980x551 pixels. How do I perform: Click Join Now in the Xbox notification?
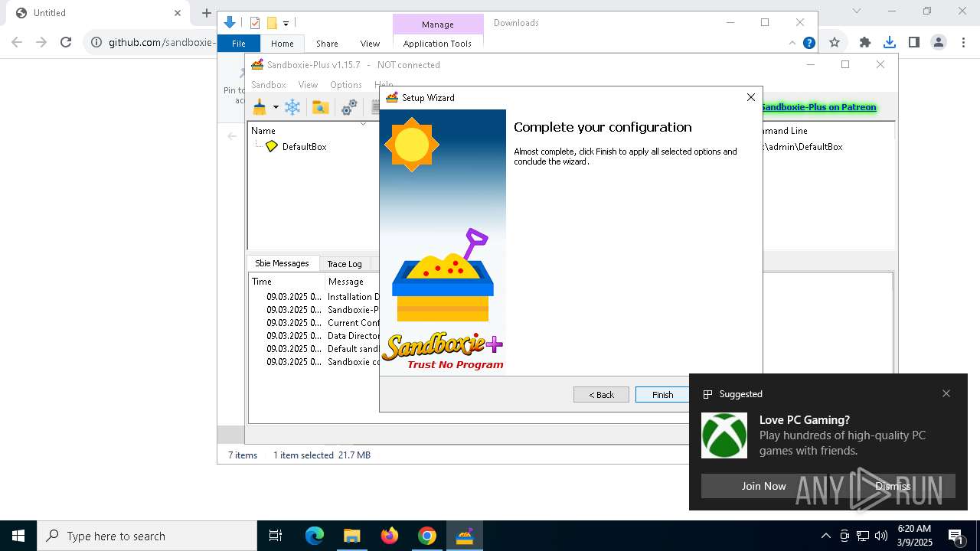point(763,486)
